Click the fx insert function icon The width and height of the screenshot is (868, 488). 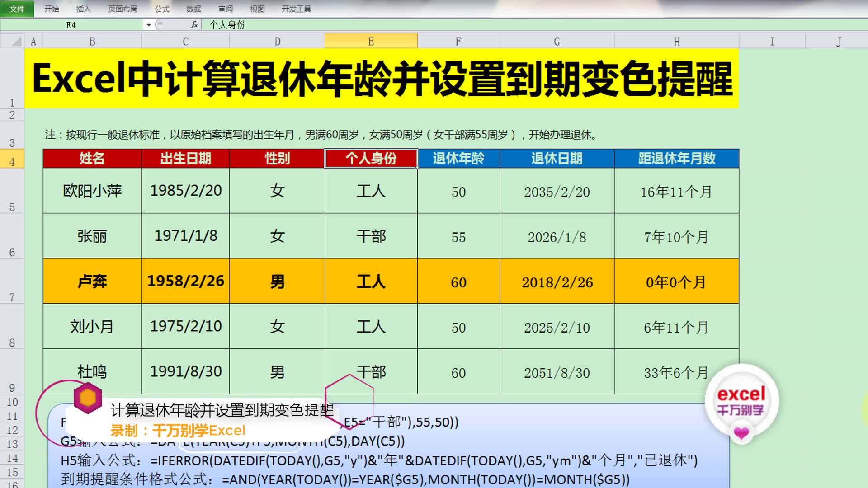pos(194,25)
